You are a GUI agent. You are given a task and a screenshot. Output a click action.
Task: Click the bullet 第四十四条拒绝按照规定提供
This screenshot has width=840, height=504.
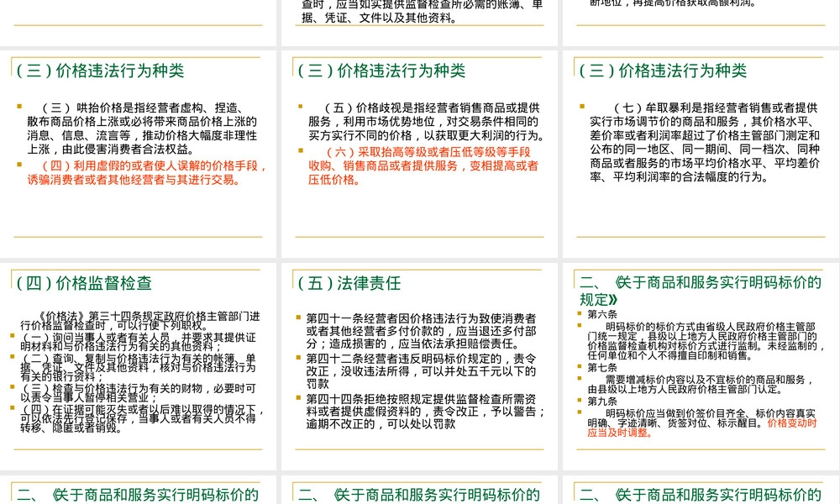point(425,412)
